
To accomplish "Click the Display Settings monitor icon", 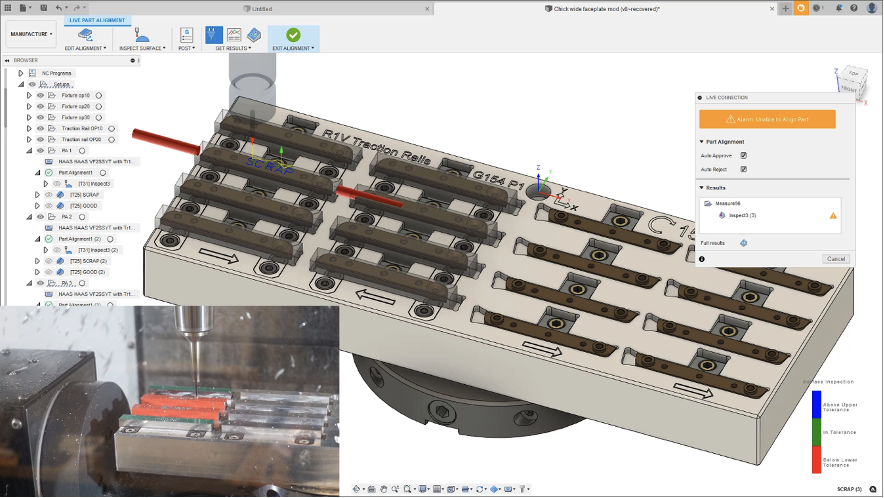I will [x=422, y=489].
